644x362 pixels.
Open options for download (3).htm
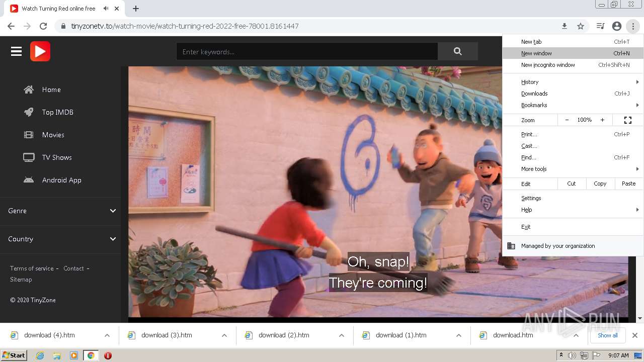tap(224, 335)
